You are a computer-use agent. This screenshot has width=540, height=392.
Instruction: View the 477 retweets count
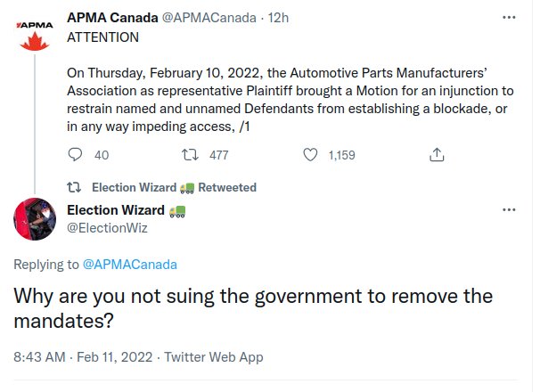pyautogui.click(x=218, y=155)
